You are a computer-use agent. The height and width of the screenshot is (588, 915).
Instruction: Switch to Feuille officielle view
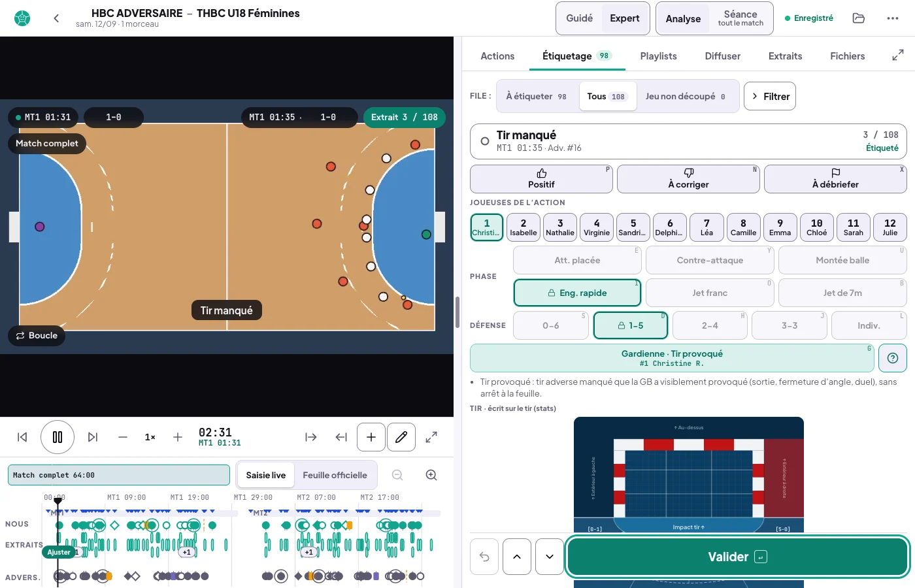tap(335, 475)
